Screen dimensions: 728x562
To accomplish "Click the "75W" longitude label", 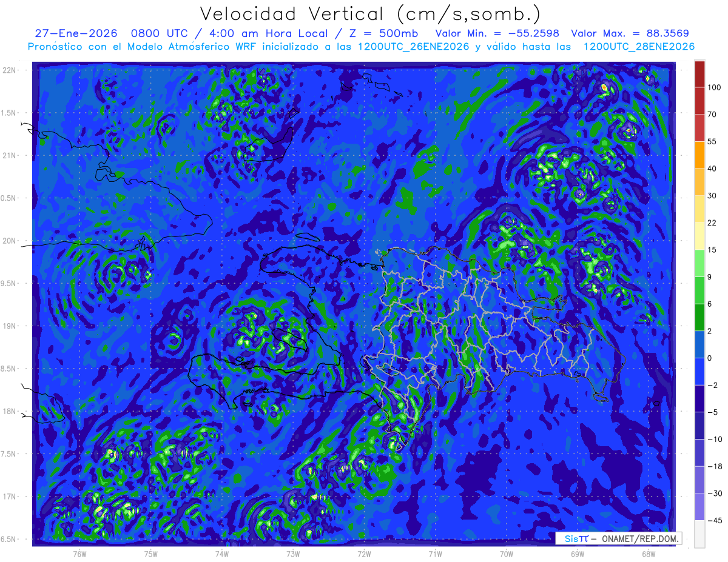I will click(x=151, y=554).
